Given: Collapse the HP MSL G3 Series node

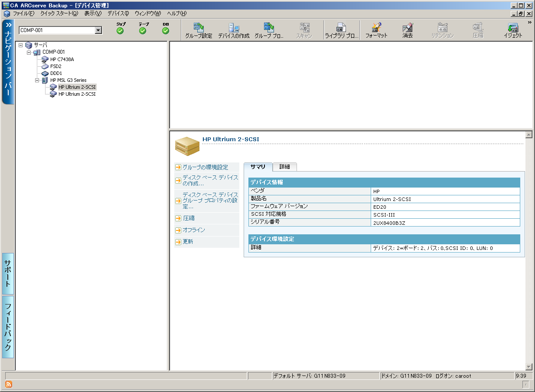Looking at the screenshot, I should pyautogui.click(x=37, y=80).
